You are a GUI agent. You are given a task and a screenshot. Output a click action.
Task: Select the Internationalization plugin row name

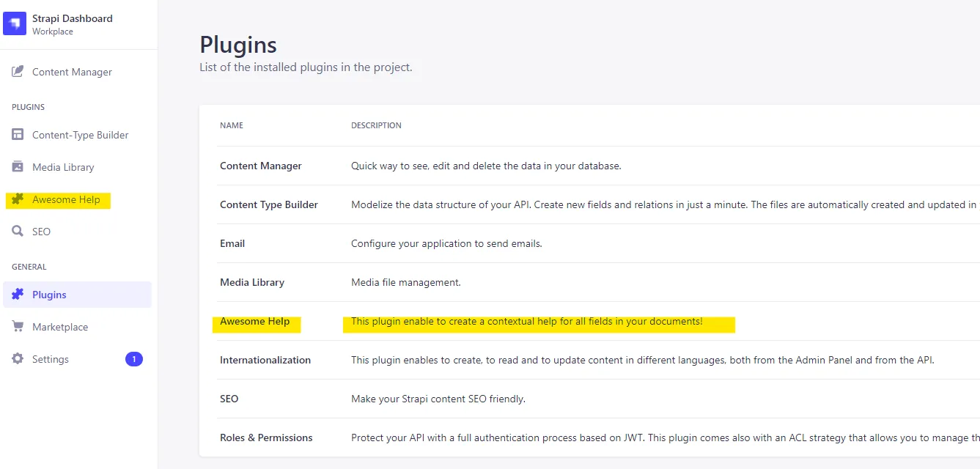pos(265,360)
